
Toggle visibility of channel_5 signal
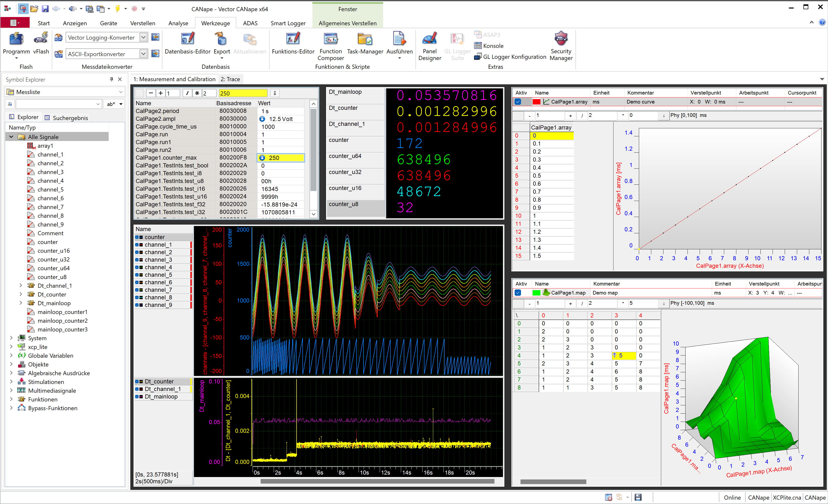coord(137,275)
